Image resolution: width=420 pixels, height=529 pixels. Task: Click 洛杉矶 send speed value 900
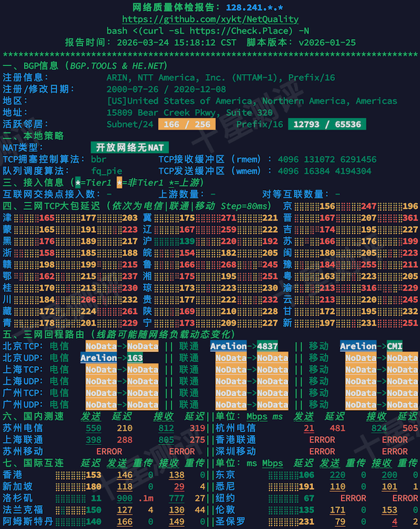pyautogui.click(x=125, y=498)
